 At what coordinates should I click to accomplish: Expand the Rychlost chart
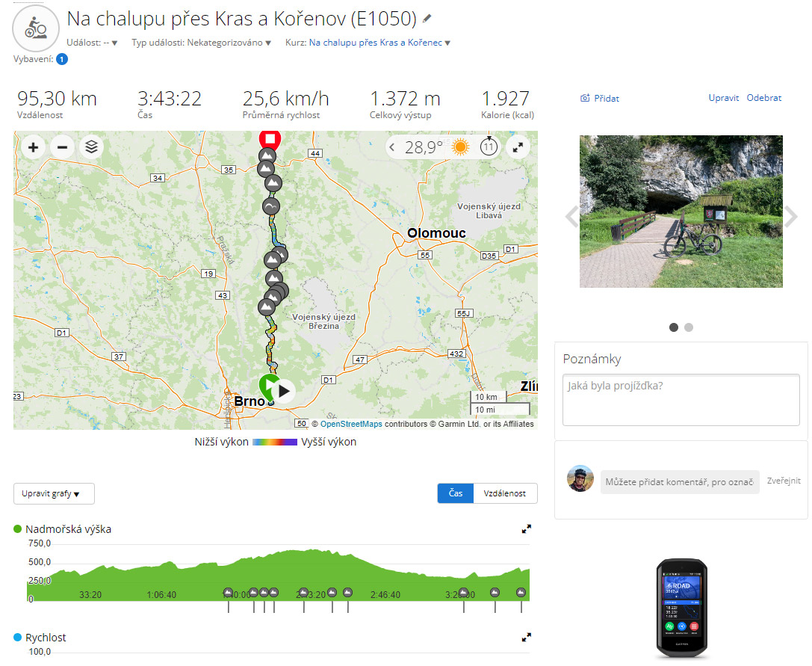pyautogui.click(x=526, y=638)
